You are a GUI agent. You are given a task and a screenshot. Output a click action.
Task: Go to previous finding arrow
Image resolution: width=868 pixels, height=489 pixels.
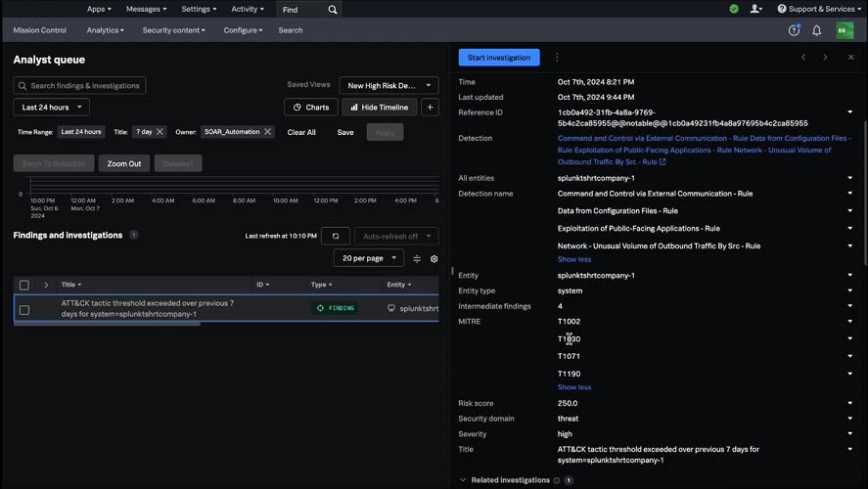803,58
